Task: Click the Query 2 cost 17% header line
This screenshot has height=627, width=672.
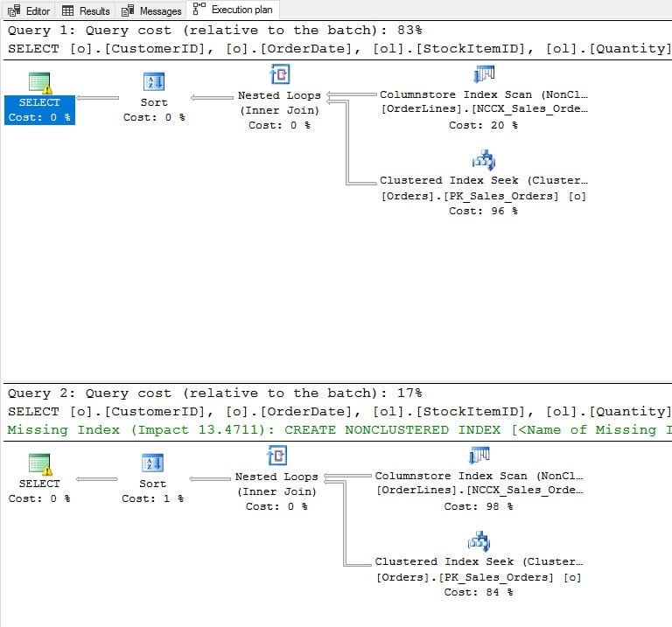Action: pos(214,394)
